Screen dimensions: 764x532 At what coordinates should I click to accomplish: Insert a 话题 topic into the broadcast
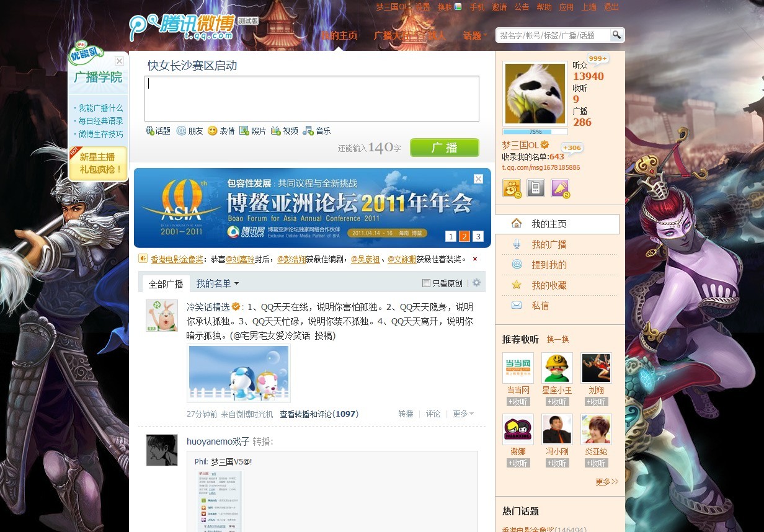[x=158, y=131]
